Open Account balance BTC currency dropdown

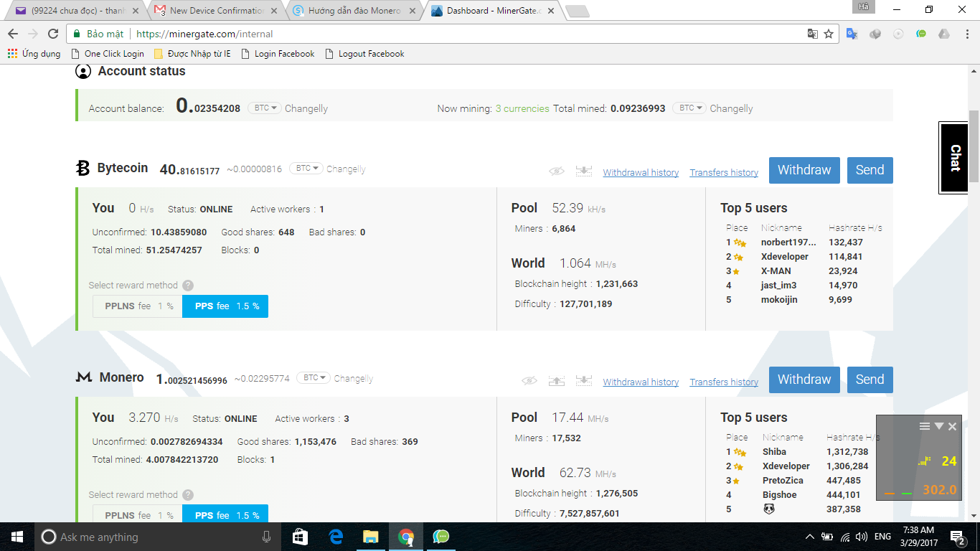click(265, 108)
